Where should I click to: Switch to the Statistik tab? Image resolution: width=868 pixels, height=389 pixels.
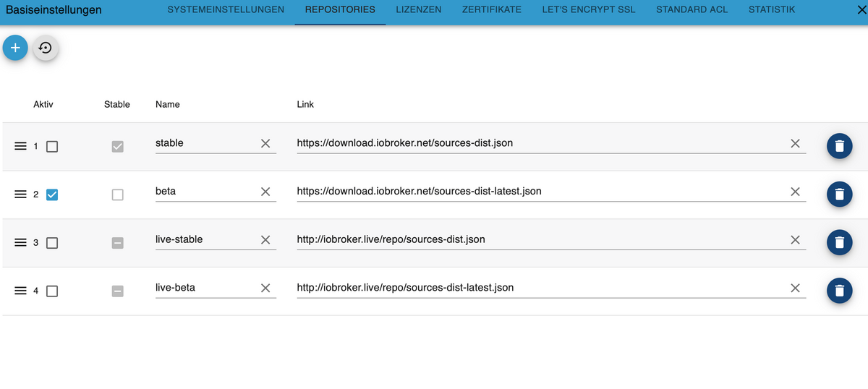(772, 10)
